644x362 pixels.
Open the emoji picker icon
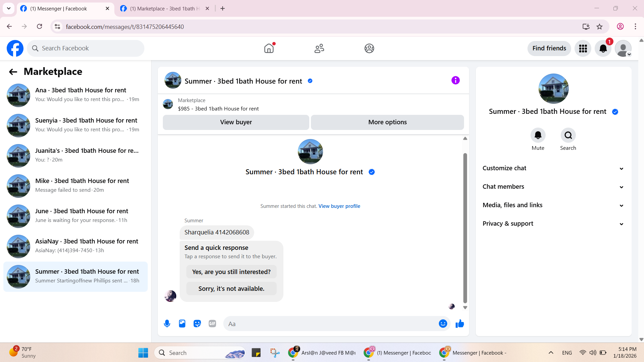pyautogui.click(x=443, y=324)
